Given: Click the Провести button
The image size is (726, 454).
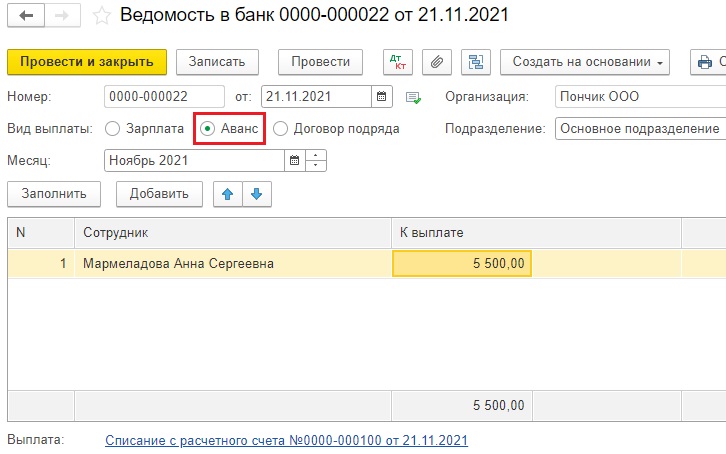Looking at the screenshot, I should click(x=320, y=62).
